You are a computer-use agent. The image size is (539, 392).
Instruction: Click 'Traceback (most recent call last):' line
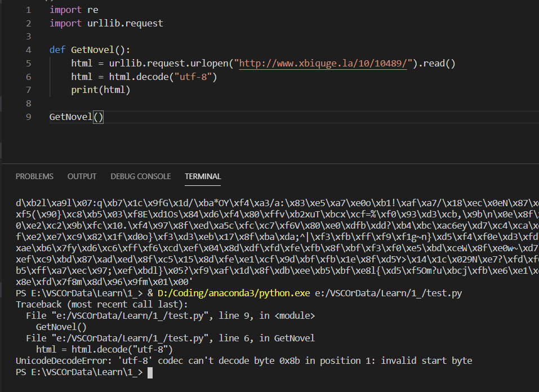coord(102,304)
